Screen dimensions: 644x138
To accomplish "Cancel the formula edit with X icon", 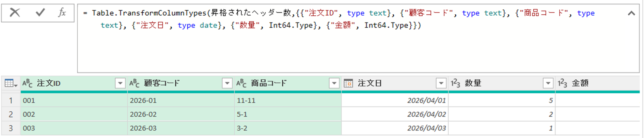I will [x=15, y=13].
